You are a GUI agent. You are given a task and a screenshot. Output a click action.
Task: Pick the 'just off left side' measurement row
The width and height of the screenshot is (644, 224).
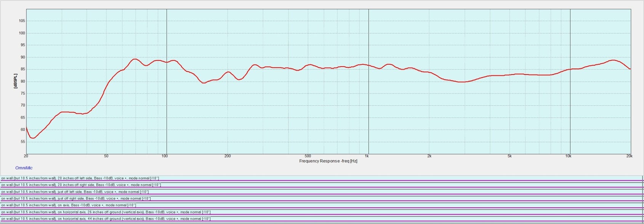pyautogui.click(x=75, y=192)
